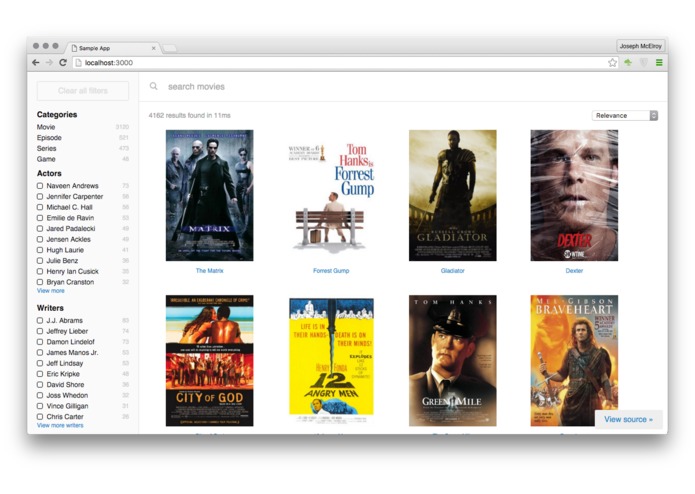
Task: Check the Vince Gilligan checkbox
Action: pyautogui.click(x=40, y=406)
